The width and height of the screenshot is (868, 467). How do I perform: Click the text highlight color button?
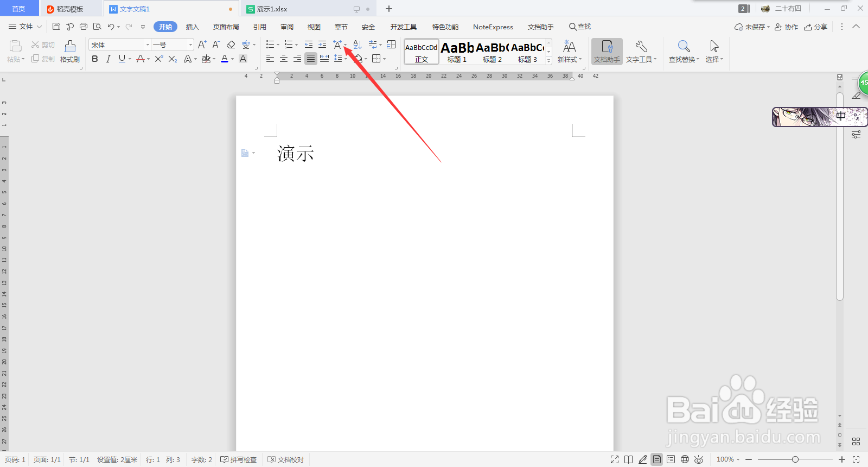(x=206, y=59)
